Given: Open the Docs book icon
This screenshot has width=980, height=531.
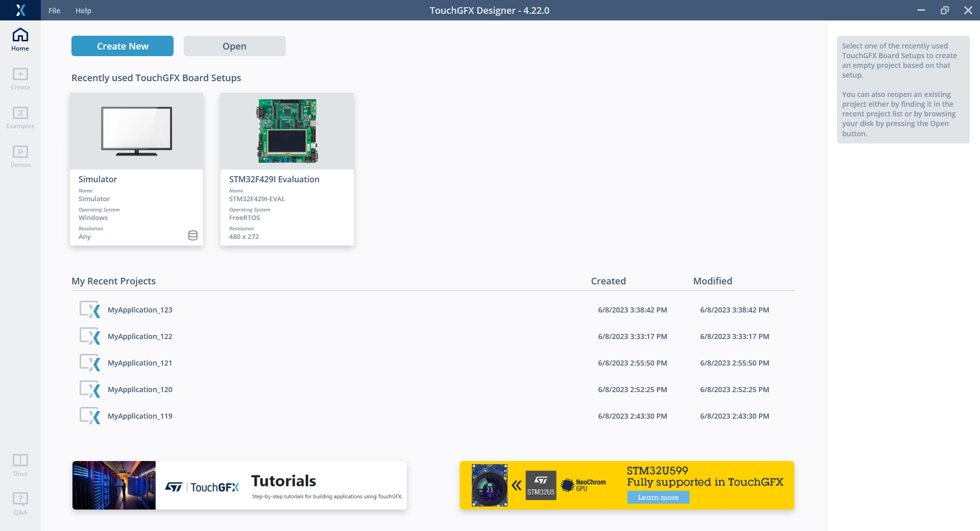Looking at the screenshot, I should click(20, 465).
